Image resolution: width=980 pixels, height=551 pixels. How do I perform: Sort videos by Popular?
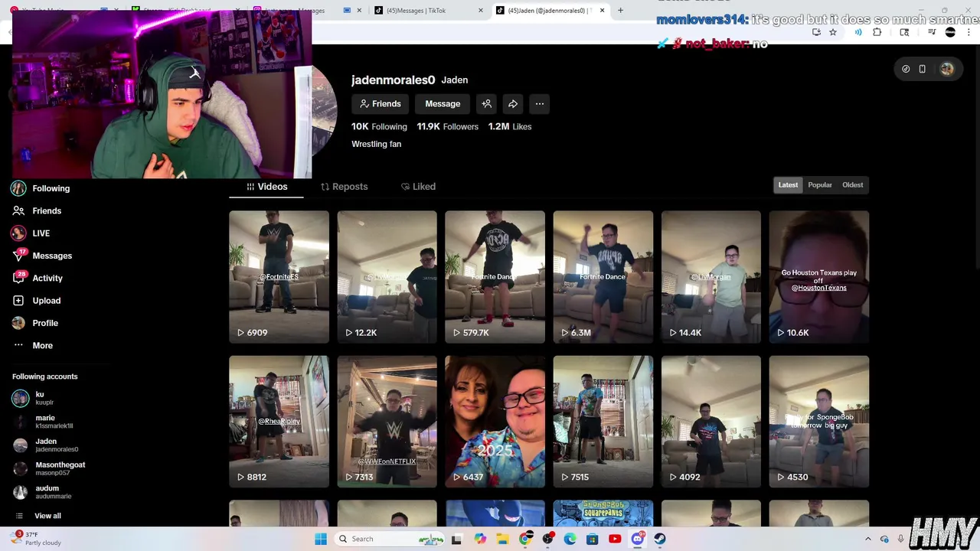pos(820,185)
